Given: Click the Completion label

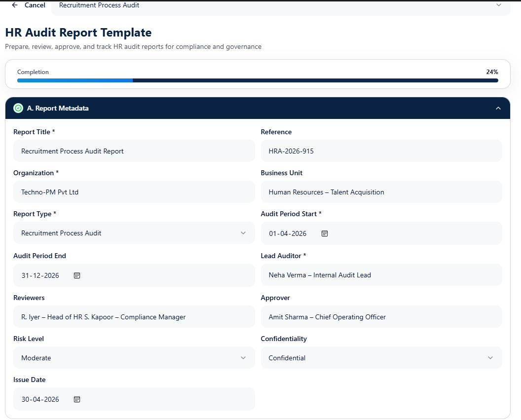Looking at the screenshot, I should pyautogui.click(x=33, y=72).
